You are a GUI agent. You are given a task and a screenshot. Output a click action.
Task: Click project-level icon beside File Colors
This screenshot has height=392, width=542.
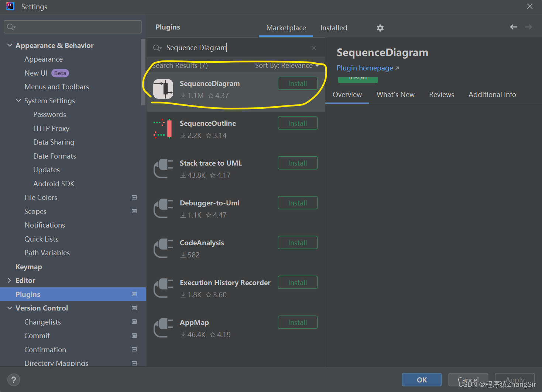[134, 197]
